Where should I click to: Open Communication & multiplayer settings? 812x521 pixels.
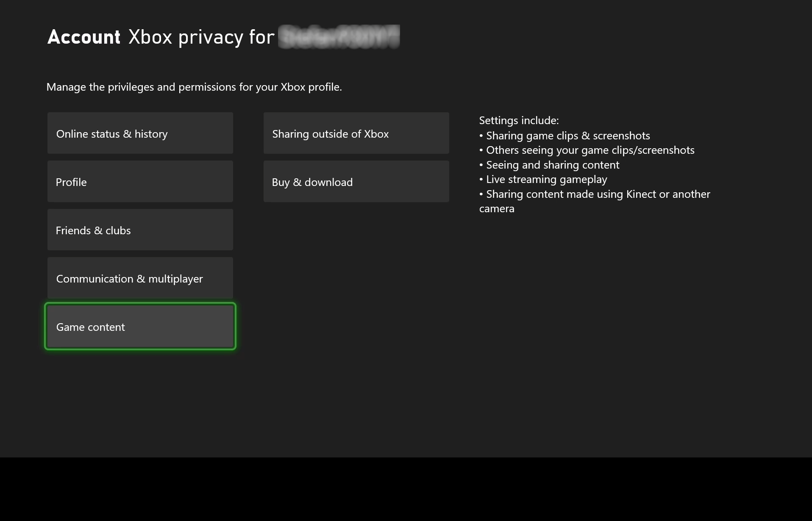pos(140,278)
